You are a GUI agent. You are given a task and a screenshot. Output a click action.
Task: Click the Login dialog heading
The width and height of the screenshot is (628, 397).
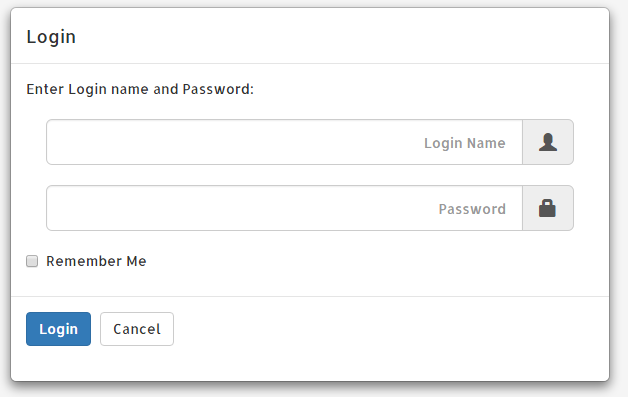tap(51, 37)
